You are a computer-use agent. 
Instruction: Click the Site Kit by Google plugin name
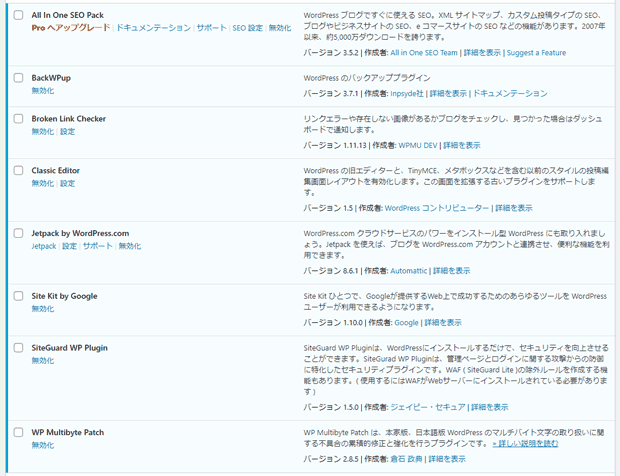64,296
